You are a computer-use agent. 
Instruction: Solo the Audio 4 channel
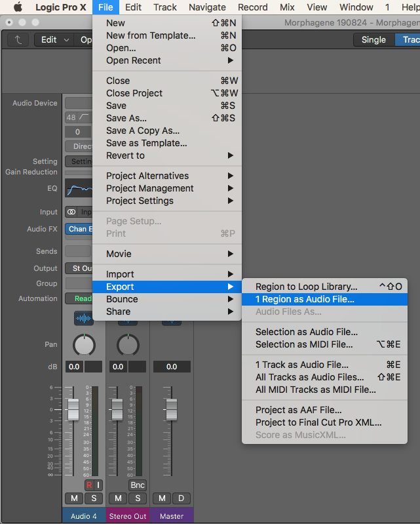click(x=94, y=498)
